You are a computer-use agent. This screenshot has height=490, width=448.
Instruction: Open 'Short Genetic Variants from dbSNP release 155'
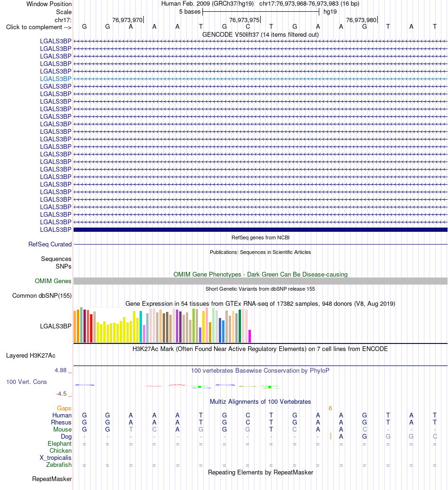(260, 289)
